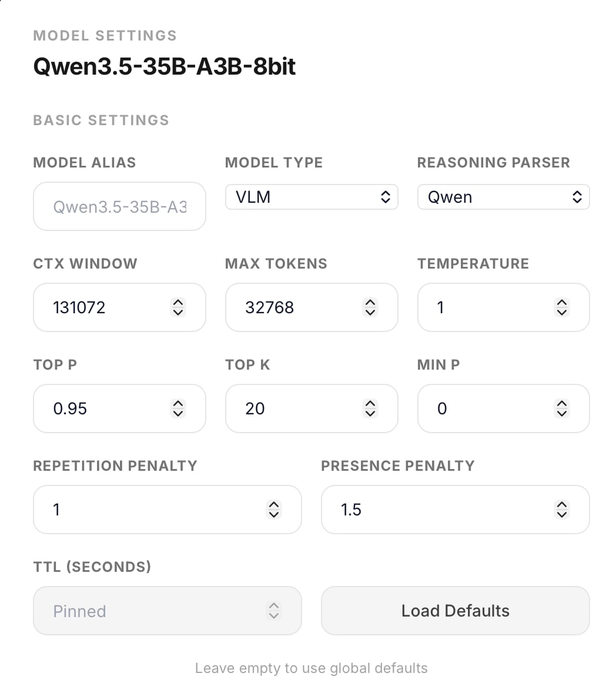
Task: Click the Top K stepper arrows
Action: pyautogui.click(x=370, y=408)
